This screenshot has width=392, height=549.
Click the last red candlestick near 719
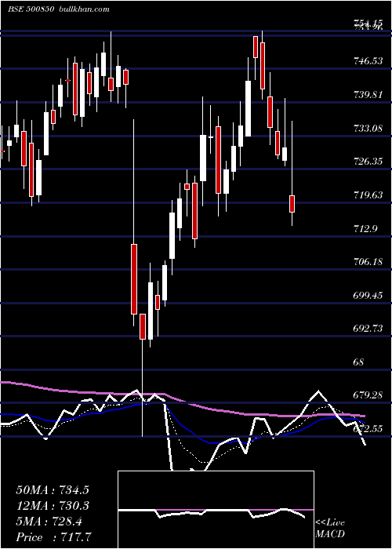pos(292,204)
